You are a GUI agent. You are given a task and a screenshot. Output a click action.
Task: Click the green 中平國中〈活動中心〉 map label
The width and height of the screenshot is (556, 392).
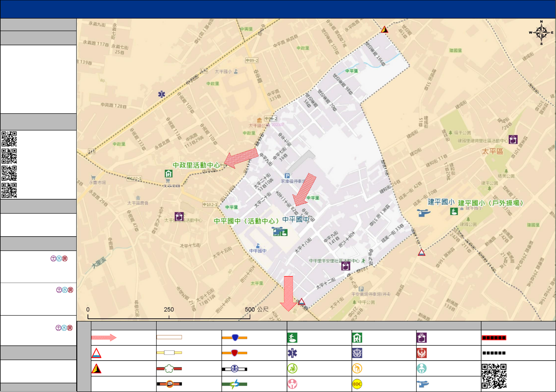[x=247, y=221]
